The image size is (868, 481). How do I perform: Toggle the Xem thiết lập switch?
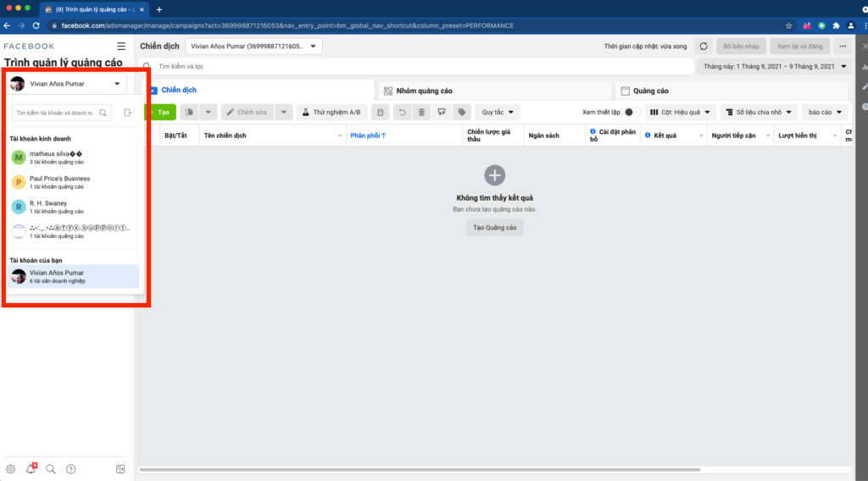coord(632,113)
